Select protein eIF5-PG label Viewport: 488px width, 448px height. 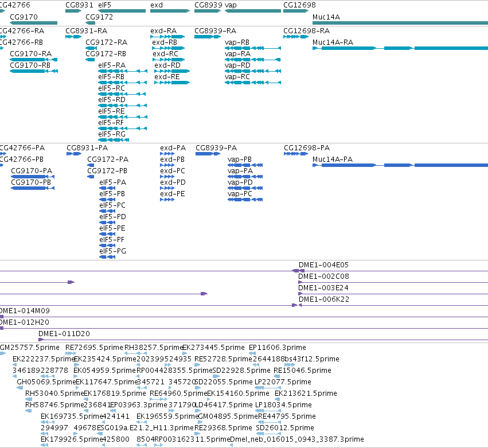tap(112, 251)
